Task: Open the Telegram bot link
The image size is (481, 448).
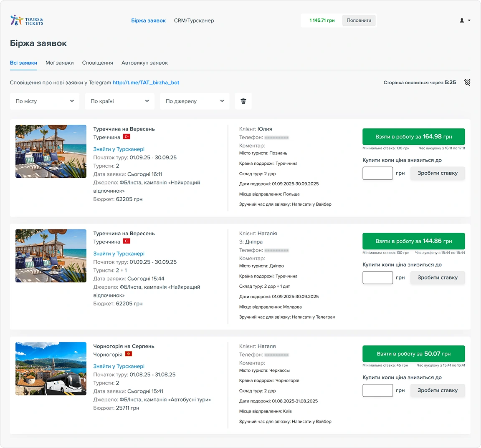Action: click(x=146, y=83)
